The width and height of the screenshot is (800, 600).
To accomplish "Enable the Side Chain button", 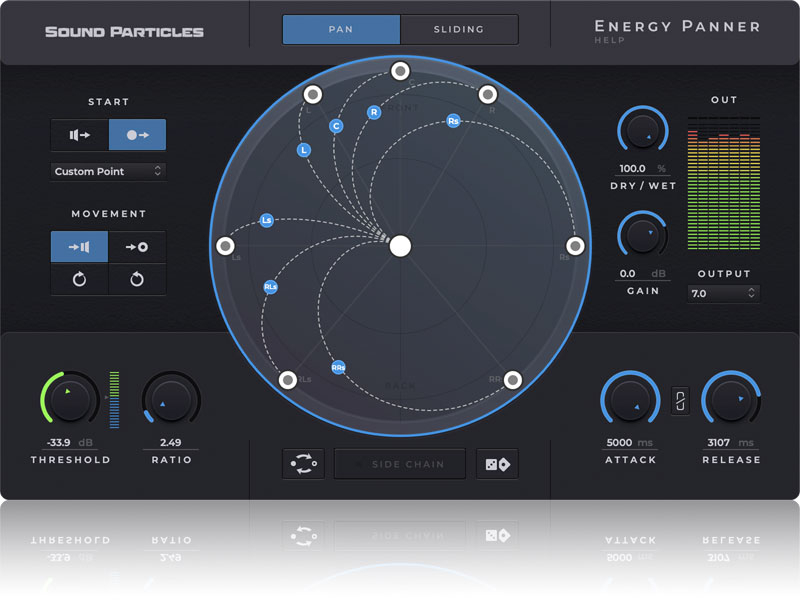I will 400,464.
